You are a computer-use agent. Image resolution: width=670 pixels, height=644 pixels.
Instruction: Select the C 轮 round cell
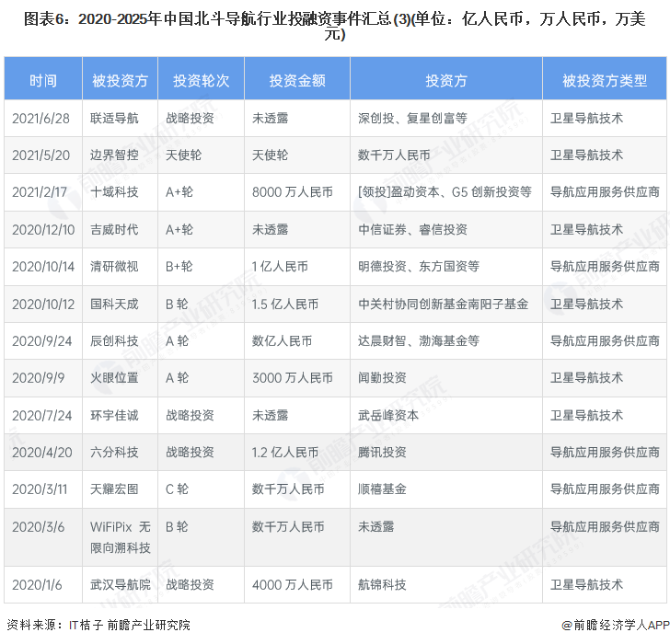[177, 489]
